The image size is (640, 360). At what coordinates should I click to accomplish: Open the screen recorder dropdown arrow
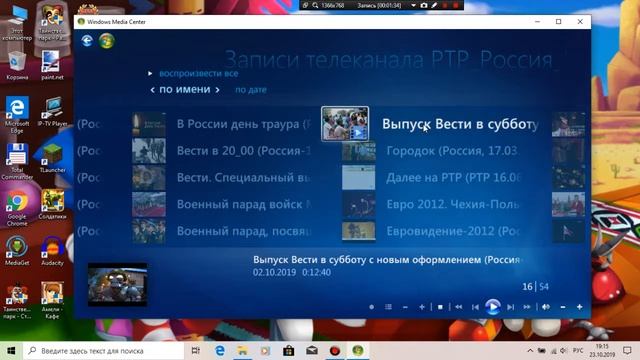[413, 5]
